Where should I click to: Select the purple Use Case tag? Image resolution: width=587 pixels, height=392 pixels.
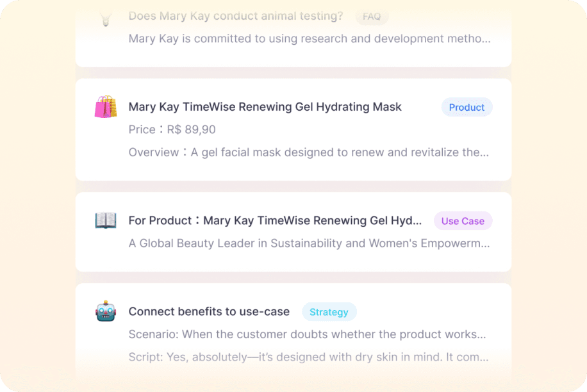coord(463,221)
